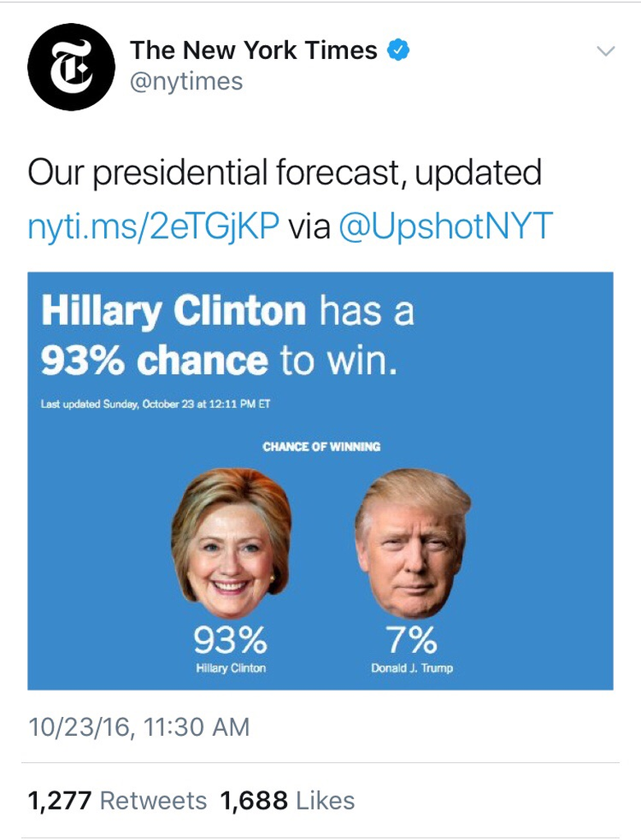View the 1,688 Likes list
Image resolution: width=641 pixels, height=840 pixels.
point(287,801)
